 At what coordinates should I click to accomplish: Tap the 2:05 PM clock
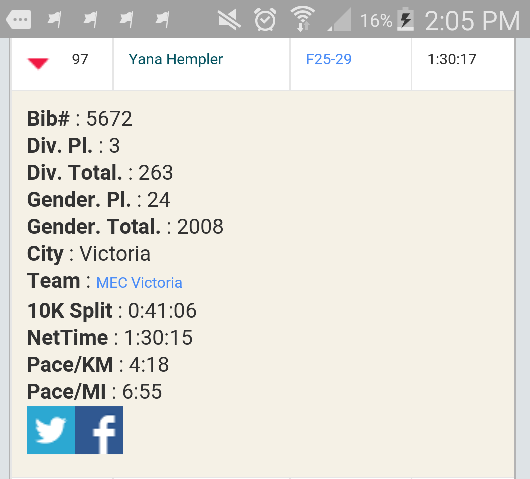[x=472, y=21]
